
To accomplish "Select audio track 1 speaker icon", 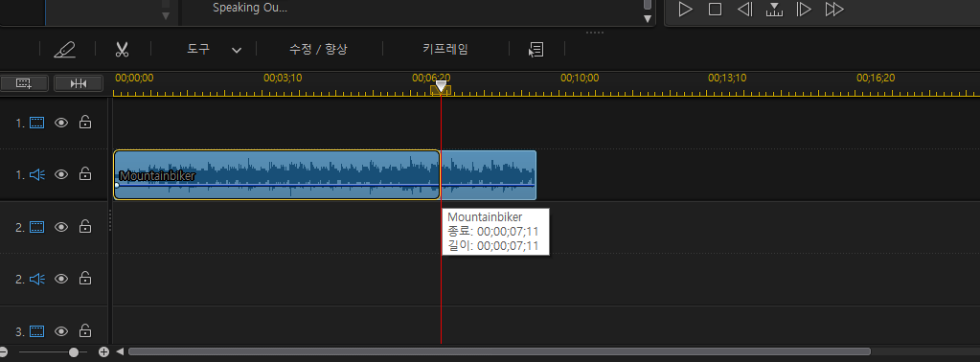I will click(36, 174).
